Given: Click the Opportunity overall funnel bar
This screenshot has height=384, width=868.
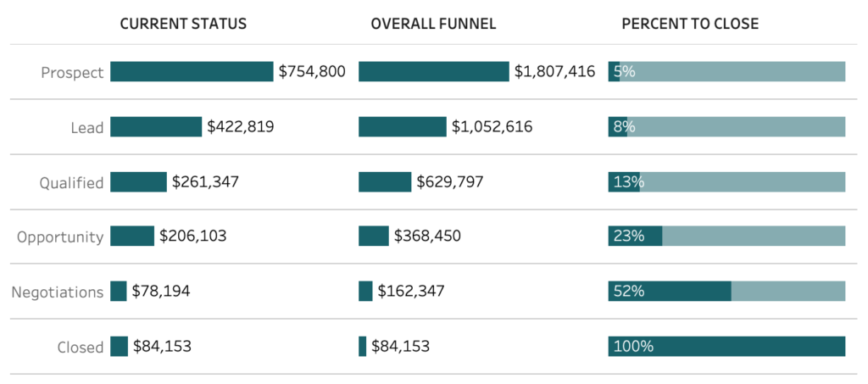Looking at the screenshot, I should click(x=374, y=237).
